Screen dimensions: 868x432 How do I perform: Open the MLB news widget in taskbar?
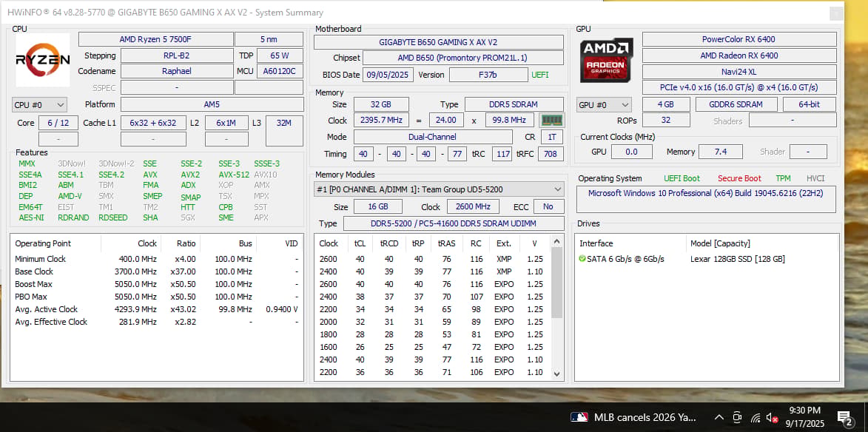click(633, 417)
